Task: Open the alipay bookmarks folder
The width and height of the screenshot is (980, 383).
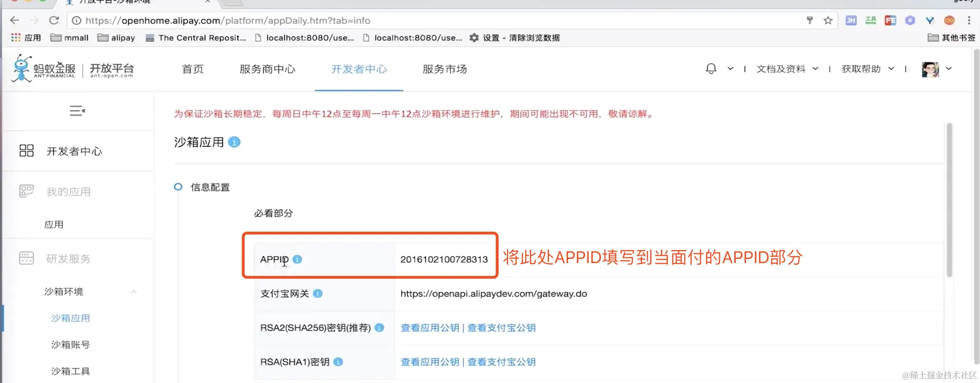Action: (x=116, y=37)
